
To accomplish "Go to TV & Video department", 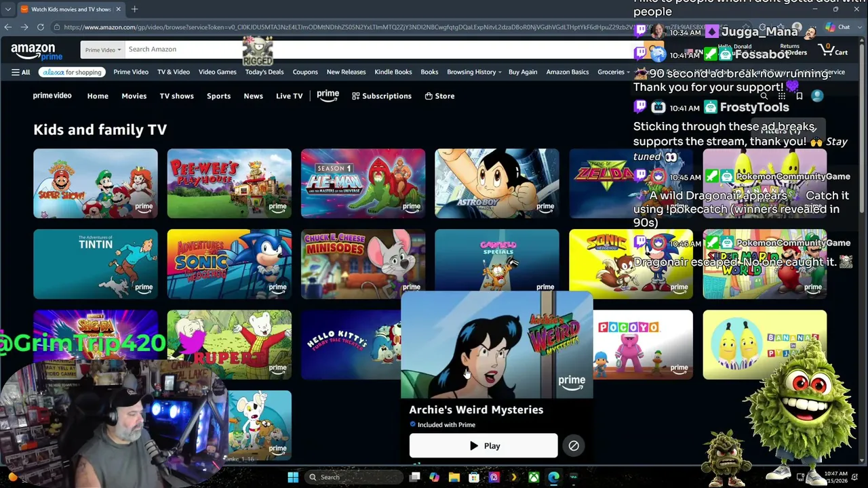I will 174,72.
